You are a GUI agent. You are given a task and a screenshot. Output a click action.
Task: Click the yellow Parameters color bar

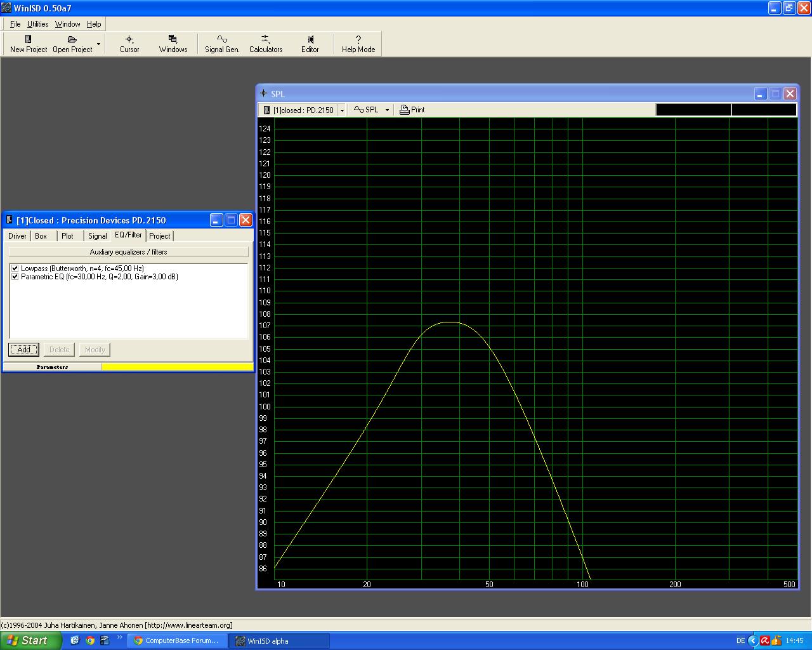click(x=177, y=367)
